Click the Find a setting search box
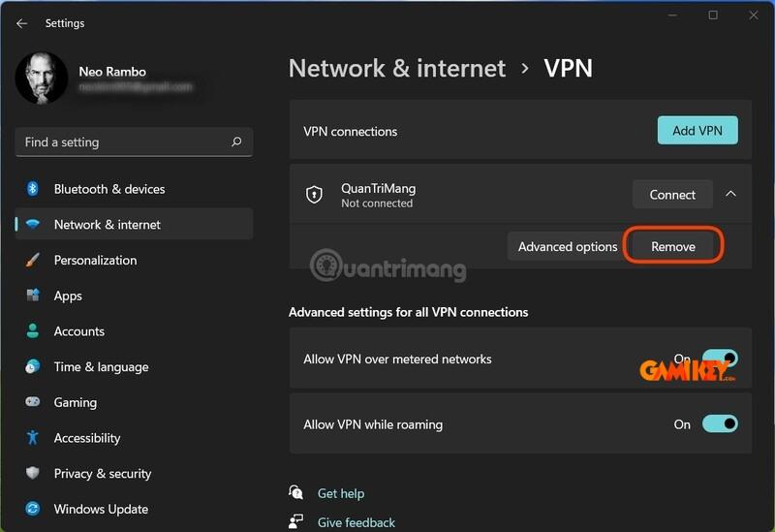The width and height of the screenshot is (775, 532). click(134, 142)
